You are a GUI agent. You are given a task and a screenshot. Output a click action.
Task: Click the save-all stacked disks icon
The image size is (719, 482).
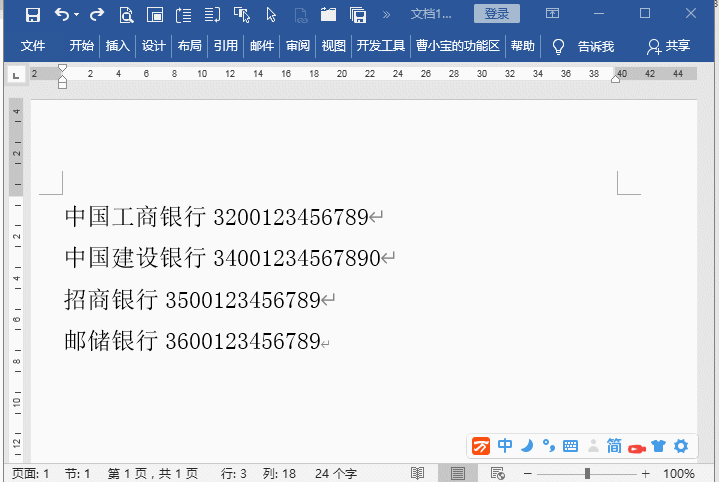coord(358,15)
